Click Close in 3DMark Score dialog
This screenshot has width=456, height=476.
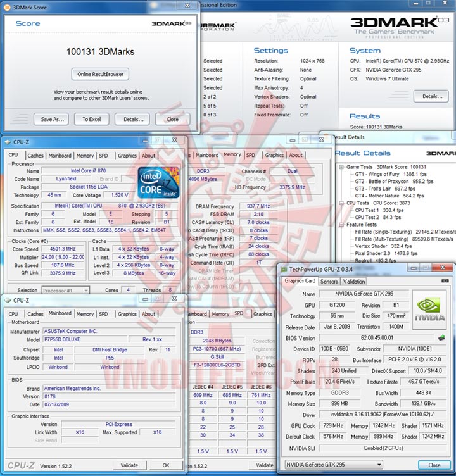coord(172,119)
